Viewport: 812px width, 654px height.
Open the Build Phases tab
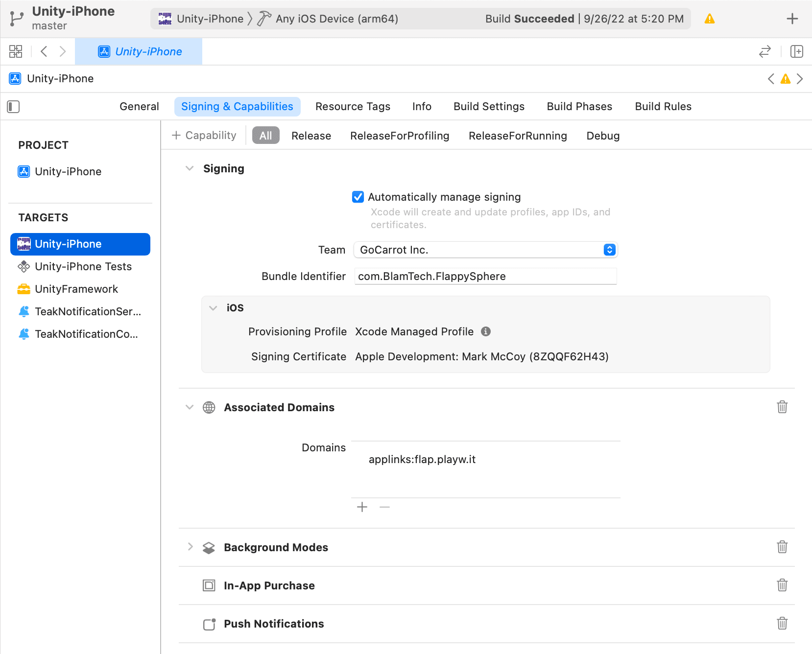(579, 107)
